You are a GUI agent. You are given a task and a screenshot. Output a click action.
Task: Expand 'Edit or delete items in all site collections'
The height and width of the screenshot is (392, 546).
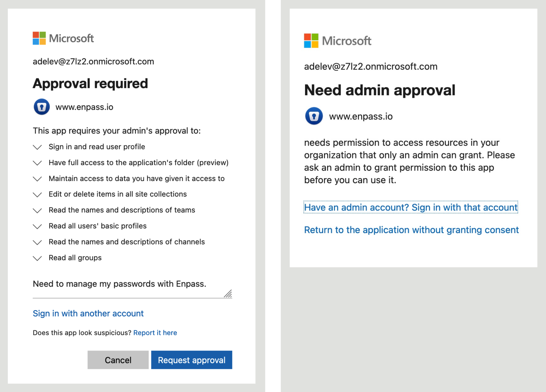(x=38, y=194)
